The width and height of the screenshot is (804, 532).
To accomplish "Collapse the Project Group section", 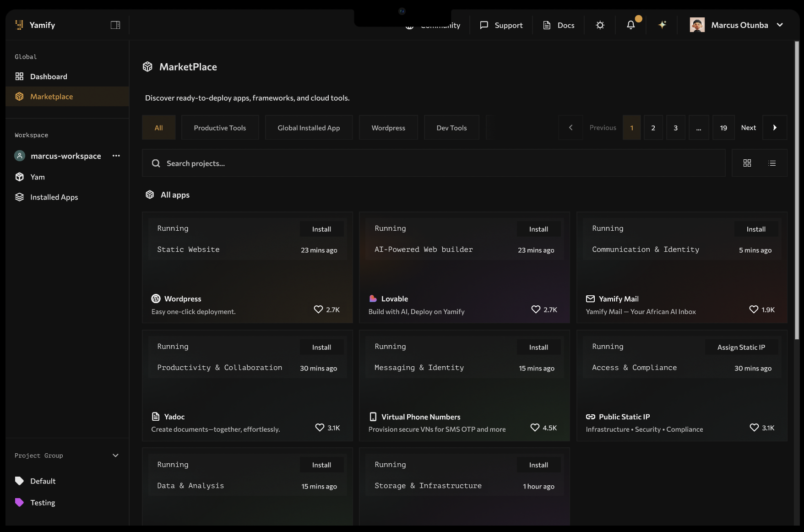I will pyautogui.click(x=115, y=455).
